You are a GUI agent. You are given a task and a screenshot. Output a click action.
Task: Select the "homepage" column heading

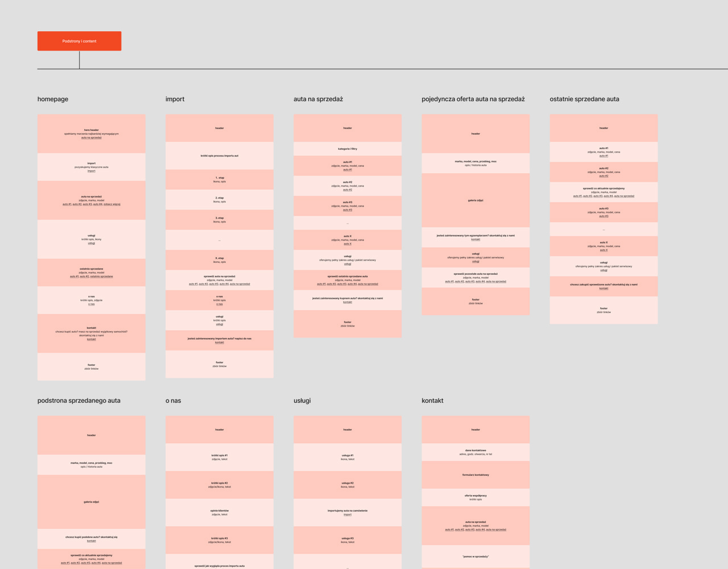[x=53, y=99]
